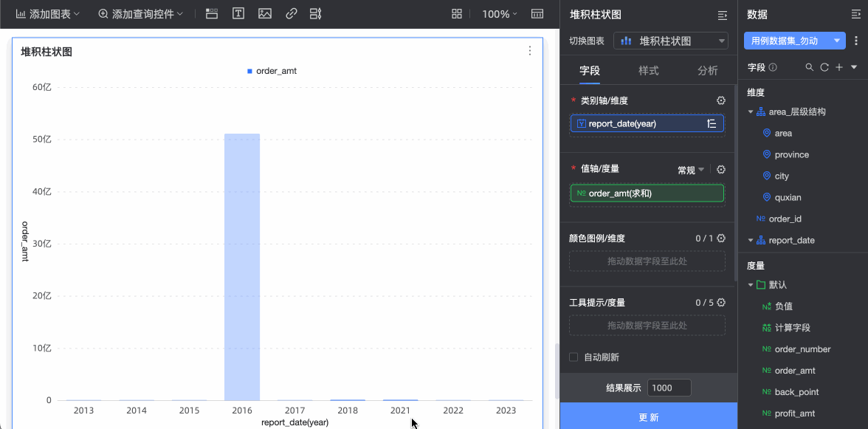Click the 堆积柱状图 chart title
The width and height of the screenshot is (868, 429).
[x=47, y=52]
